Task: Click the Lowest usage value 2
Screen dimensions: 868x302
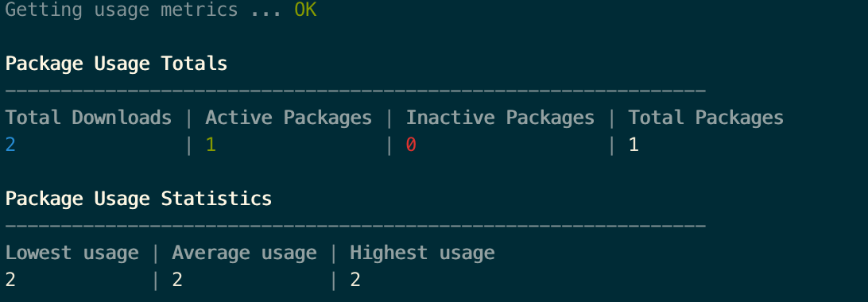Action: [10, 280]
